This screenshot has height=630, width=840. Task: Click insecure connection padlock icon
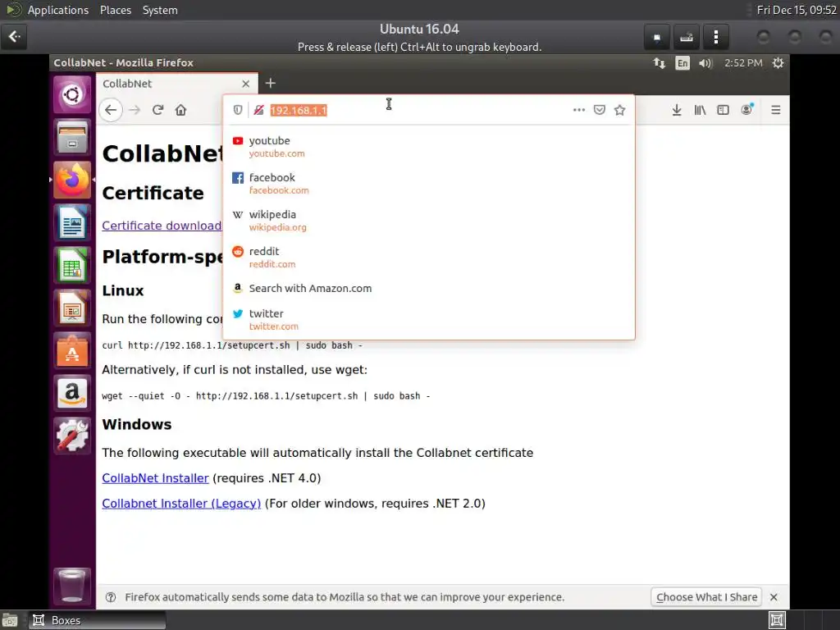tap(258, 110)
